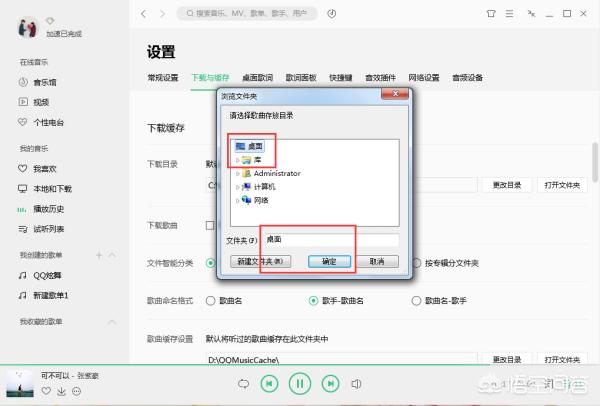Select 桌面 in the folder tree
The height and width of the screenshot is (406, 600).
(250, 146)
